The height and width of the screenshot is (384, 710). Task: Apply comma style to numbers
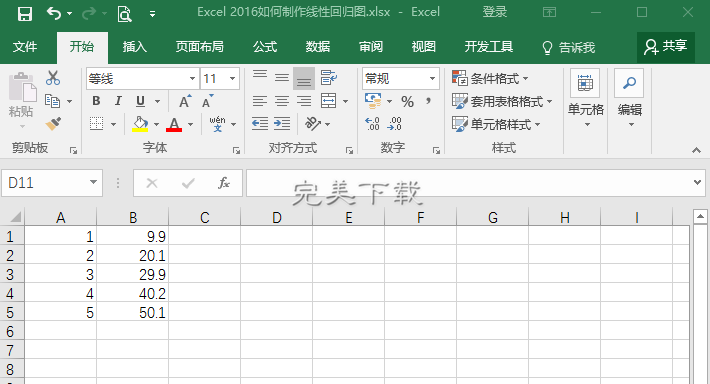coord(428,101)
